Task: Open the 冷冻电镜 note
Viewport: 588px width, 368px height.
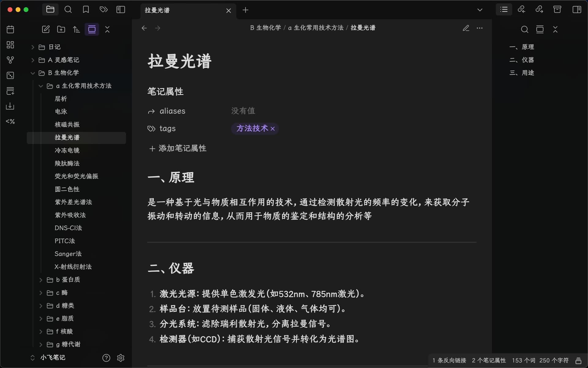Action: [67, 151]
